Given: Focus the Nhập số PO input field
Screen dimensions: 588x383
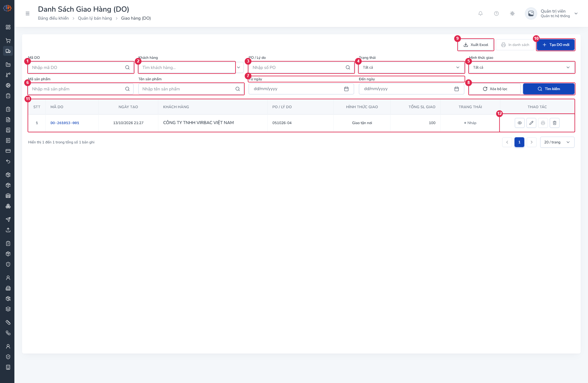Looking at the screenshot, I should (301, 67).
